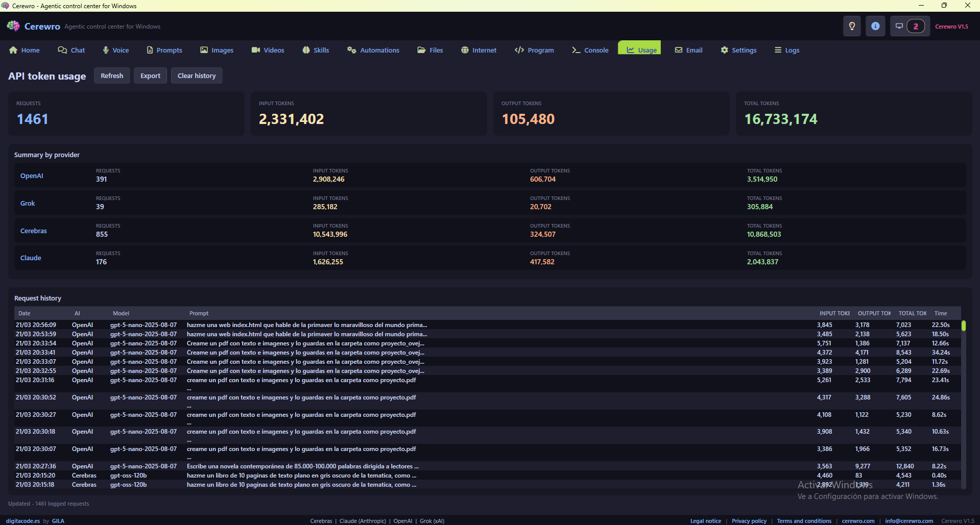
Task: Refresh the API token usage
Action: (111, 75)
